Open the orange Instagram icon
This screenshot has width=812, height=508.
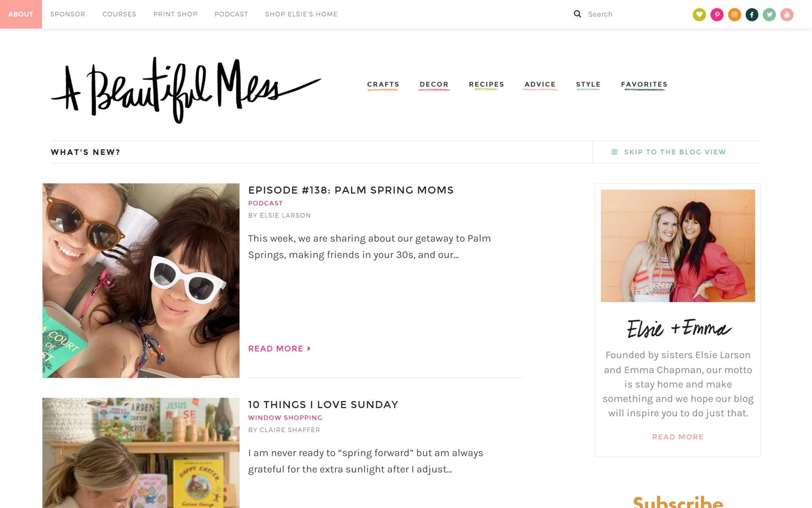[x=734, y=15]
